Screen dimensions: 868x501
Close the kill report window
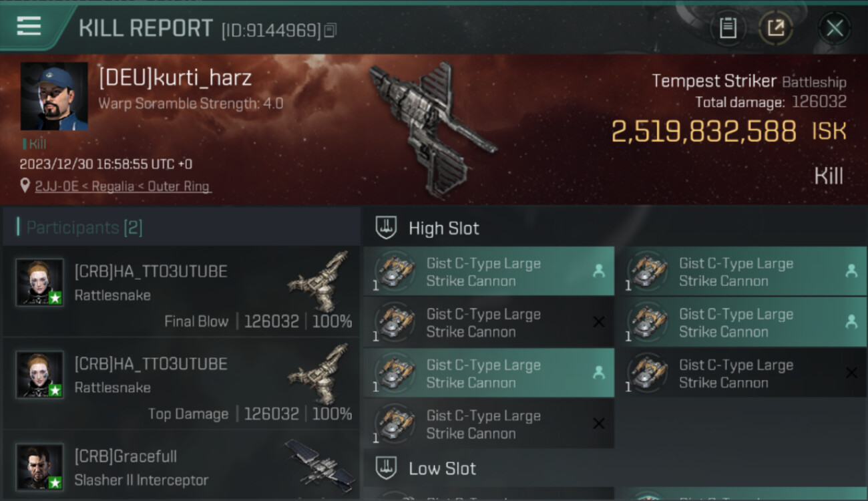[x=835, y=28]
